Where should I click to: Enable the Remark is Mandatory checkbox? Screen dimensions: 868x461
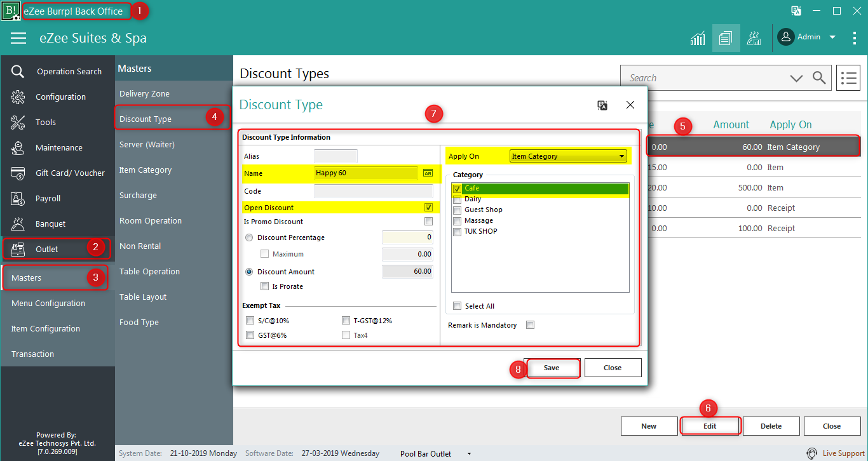click(x=530, y=325)
